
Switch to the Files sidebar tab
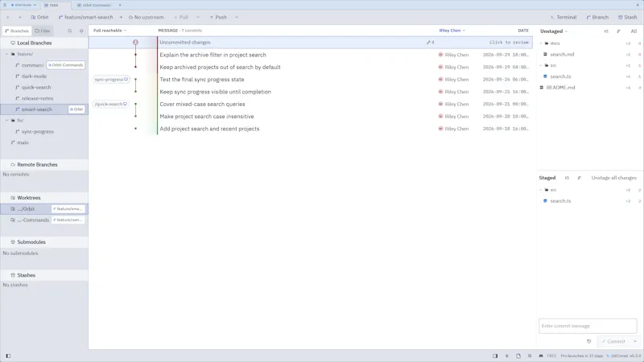pyautogui.click(x=43, y=31)
